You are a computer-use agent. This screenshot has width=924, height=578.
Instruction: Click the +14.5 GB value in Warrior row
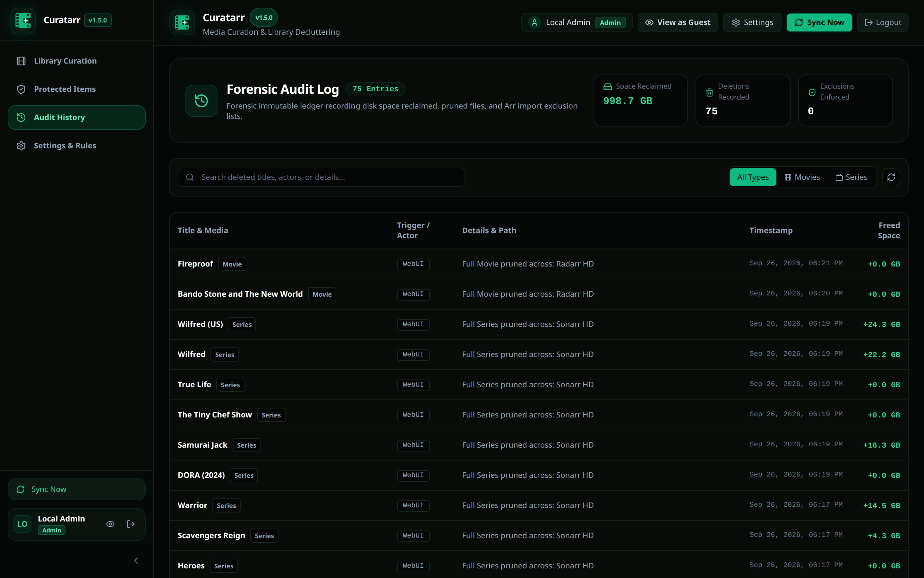pos(881,505)
